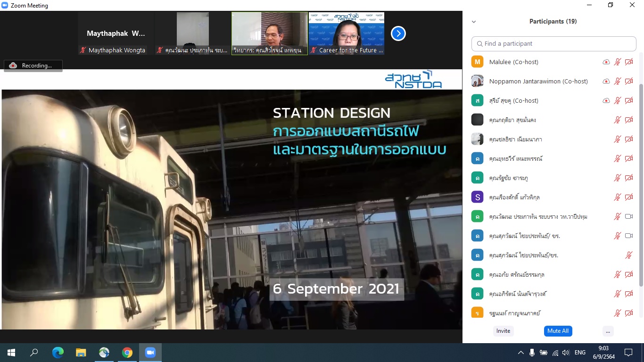Collapse the Participants panel with the chevron
The image size is (644, 362).
474,22
